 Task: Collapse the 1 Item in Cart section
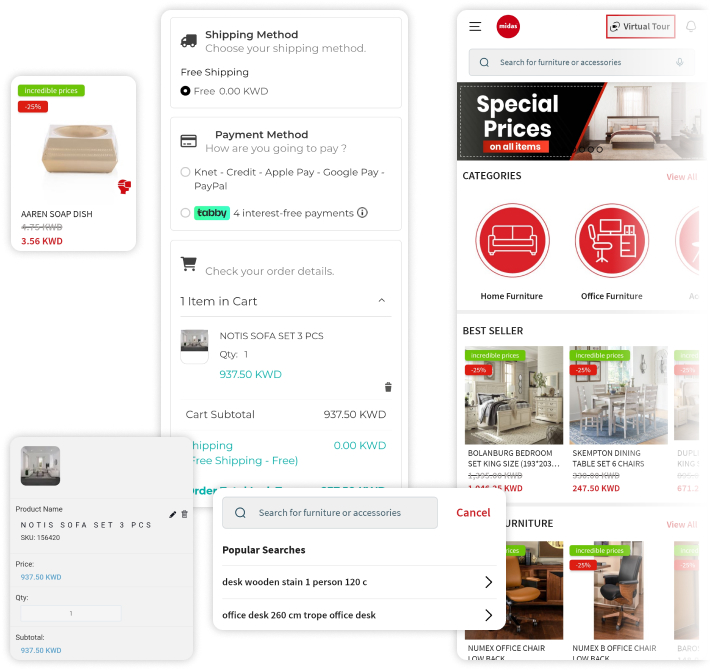[382, 301]
